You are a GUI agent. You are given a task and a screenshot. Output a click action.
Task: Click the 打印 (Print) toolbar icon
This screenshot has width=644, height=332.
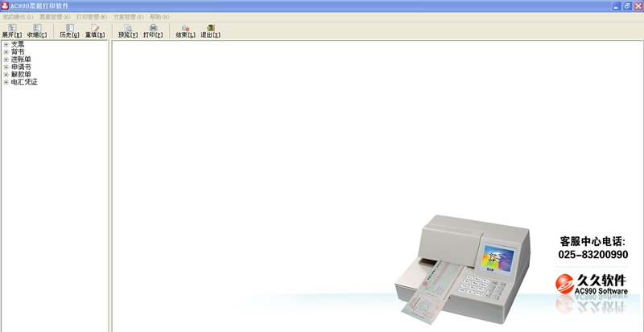point(153,31)
